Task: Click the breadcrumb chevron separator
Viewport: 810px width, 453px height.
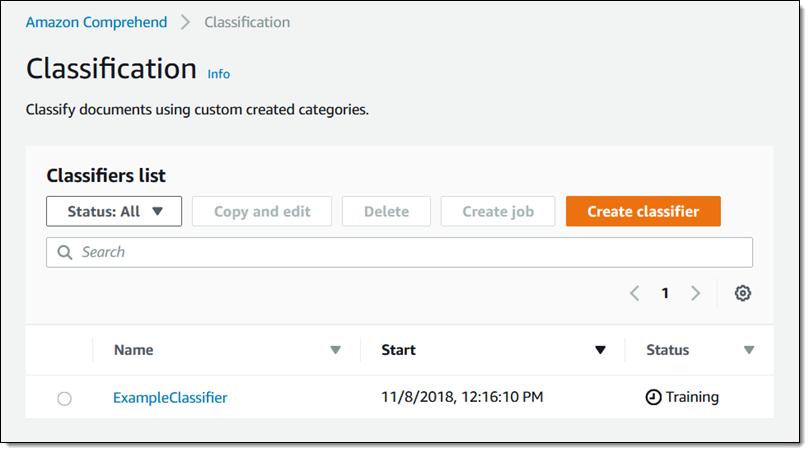Action: coord(185,22)
